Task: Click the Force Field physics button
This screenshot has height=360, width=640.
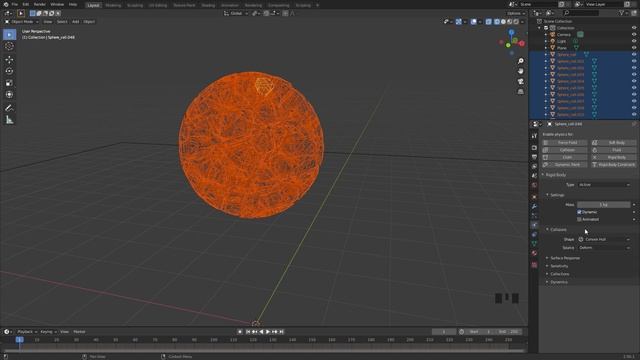Action: tap(565, 143)
